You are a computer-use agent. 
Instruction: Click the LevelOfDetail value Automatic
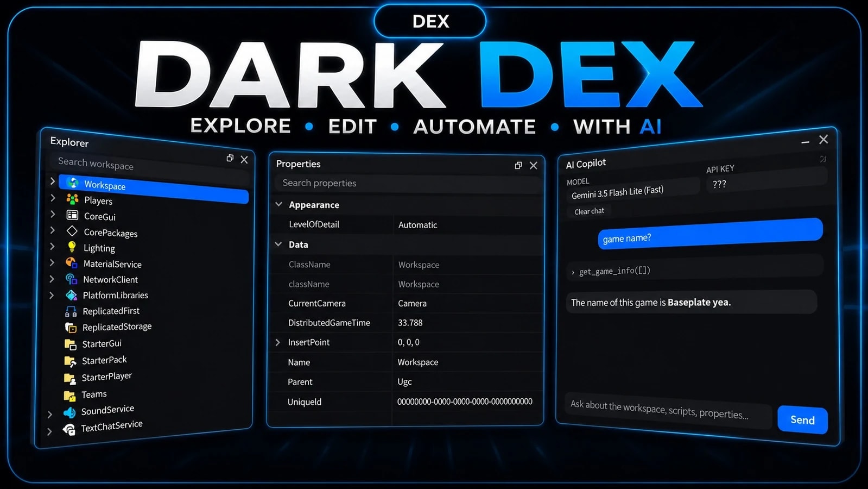click(417, 225)
